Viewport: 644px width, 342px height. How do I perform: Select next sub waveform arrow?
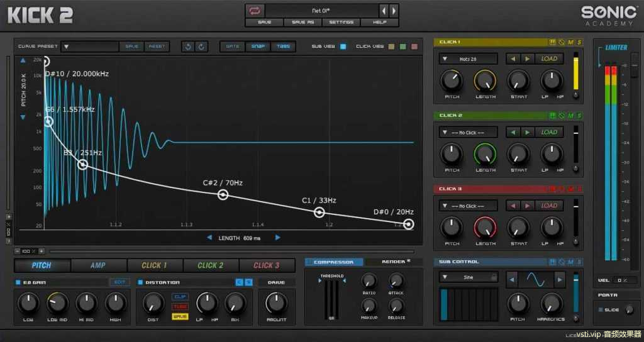(x=559, y=280)
